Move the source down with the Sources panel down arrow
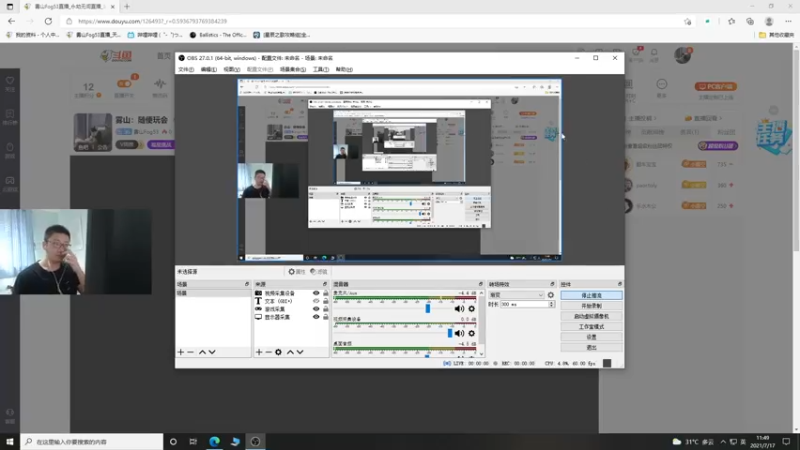 [x=300, y=352]
